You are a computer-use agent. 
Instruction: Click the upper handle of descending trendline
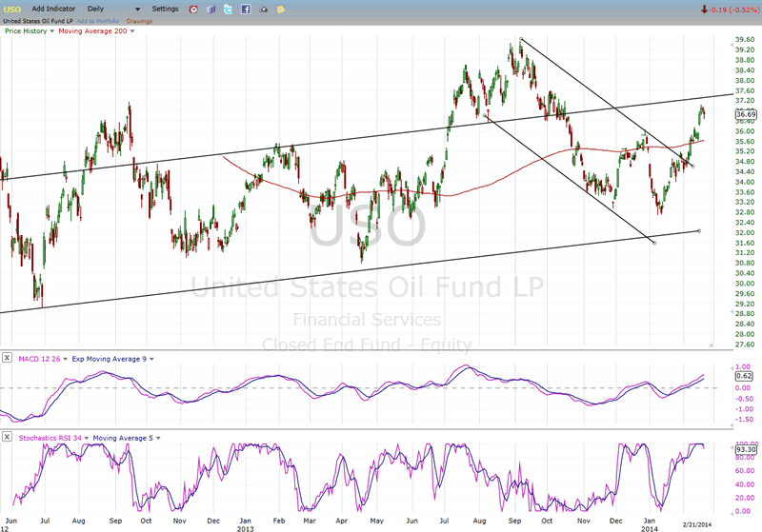pos(521,39)
